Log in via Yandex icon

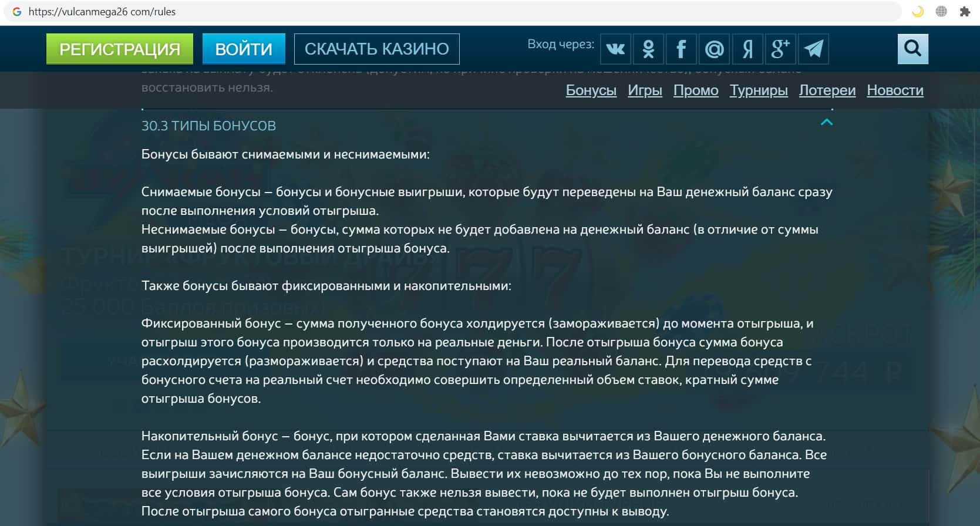(x=747, y=49)
